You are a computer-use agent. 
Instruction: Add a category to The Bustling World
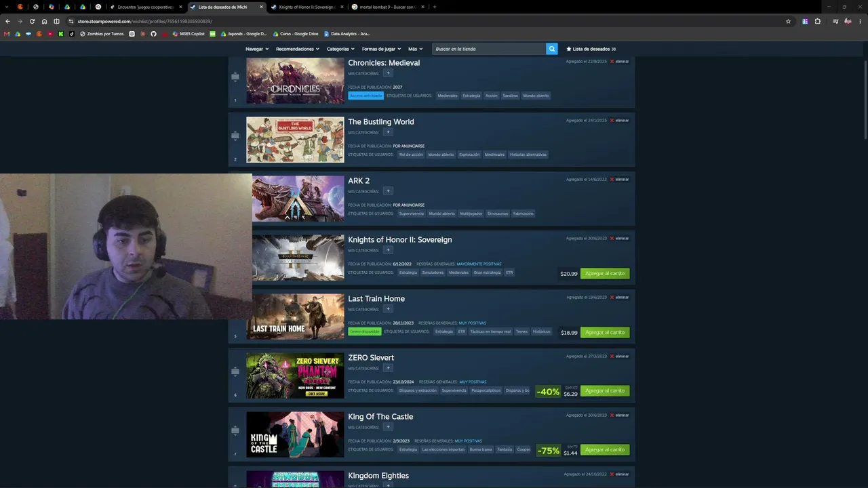(388, 132)
